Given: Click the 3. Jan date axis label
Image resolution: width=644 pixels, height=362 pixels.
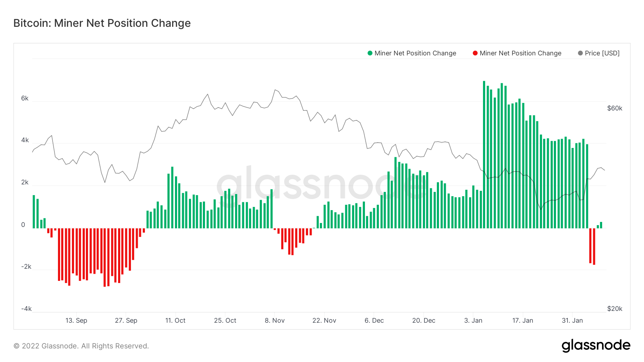Looking at the screenshot, I should pyautogui.click(x=473, y=321).
